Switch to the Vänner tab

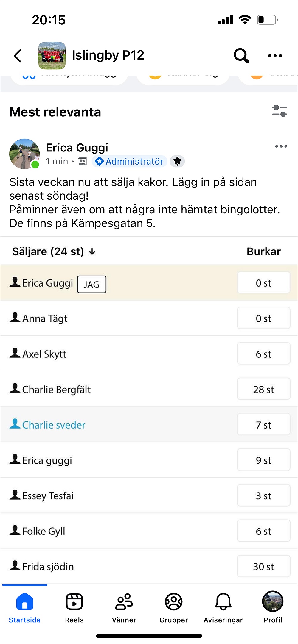pos(124,607)
